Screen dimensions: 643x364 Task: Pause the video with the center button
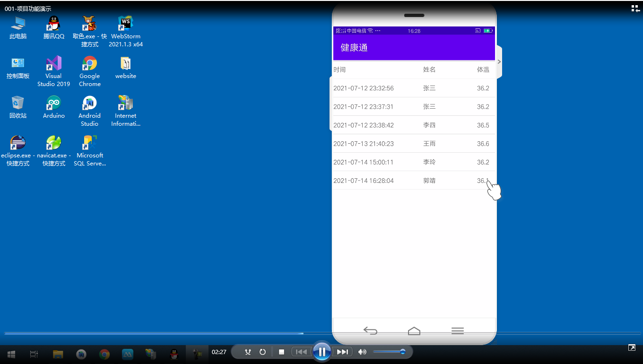tap(321, 352)
